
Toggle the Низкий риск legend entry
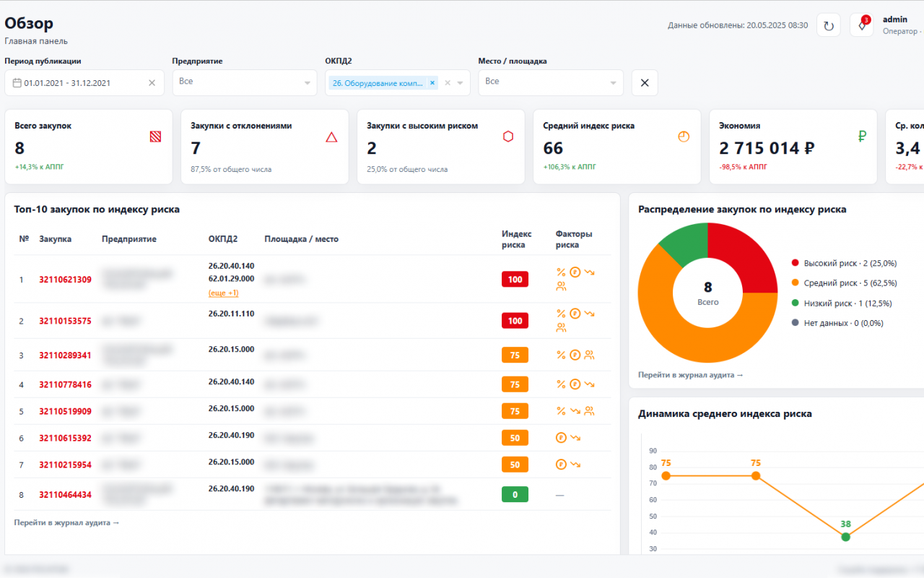(x=842, y=303)
